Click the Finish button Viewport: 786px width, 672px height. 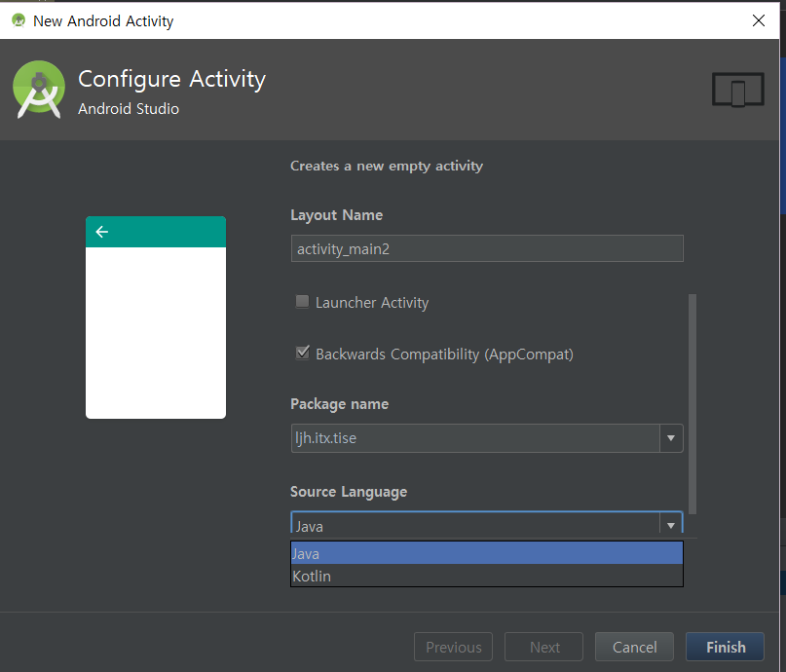[x=725, y=647]
